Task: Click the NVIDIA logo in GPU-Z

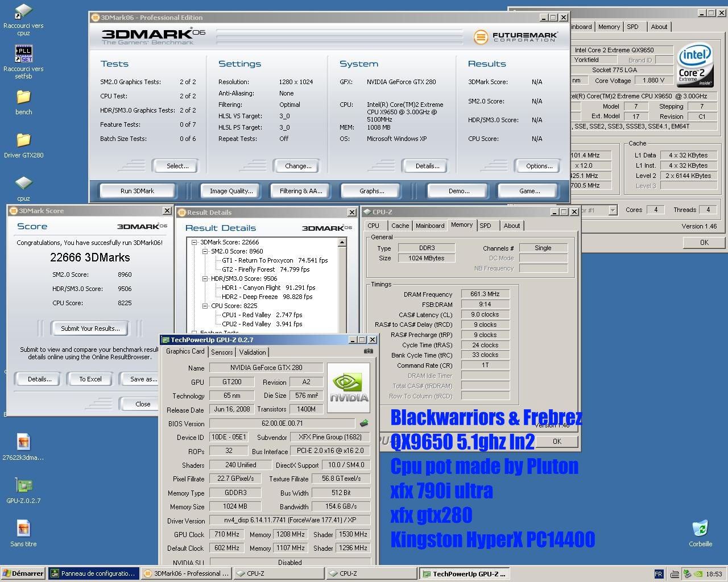Action: 349,388
